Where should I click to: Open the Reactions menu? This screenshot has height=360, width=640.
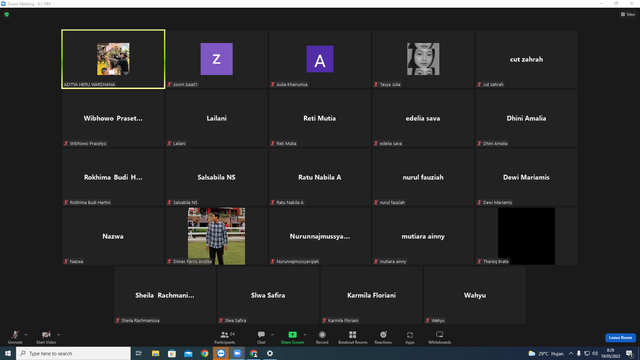(x=383, y=337)
